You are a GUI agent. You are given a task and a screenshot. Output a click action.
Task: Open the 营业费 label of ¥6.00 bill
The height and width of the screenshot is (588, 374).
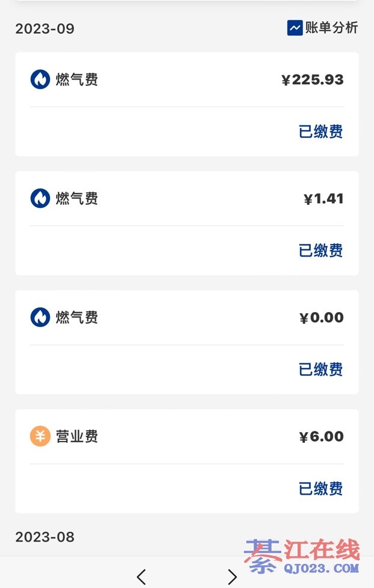pos(77,436)
